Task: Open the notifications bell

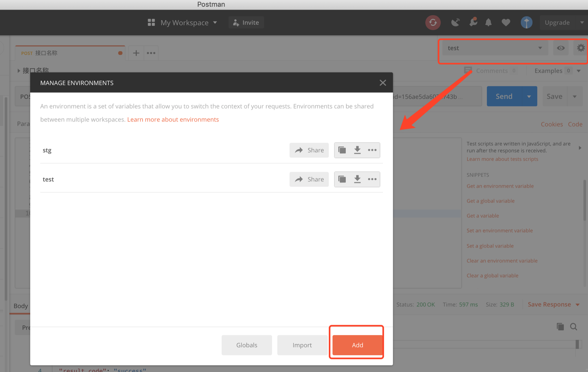Action: coord(488,22)
